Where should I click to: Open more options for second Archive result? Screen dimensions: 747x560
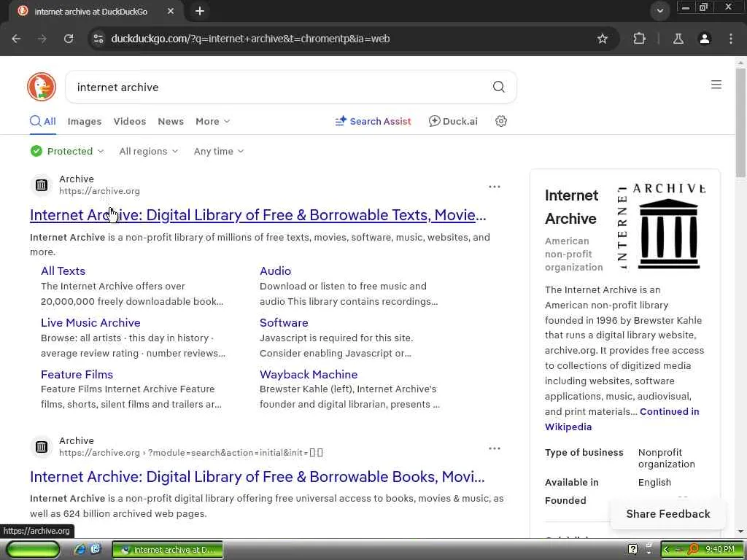[x=495, y=448]
